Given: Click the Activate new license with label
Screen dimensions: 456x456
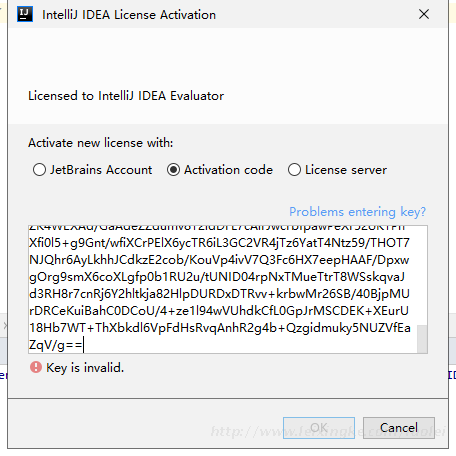Looking at the screenshot, I should click(x=101, y=143).
